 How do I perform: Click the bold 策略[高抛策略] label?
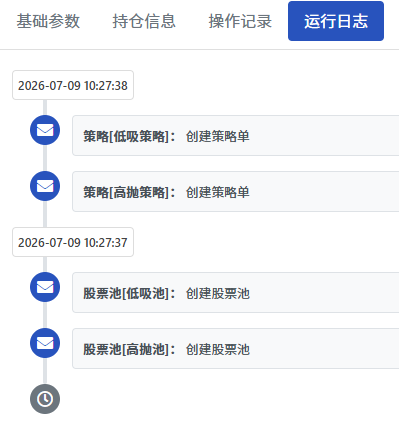[x=129, y=192]
